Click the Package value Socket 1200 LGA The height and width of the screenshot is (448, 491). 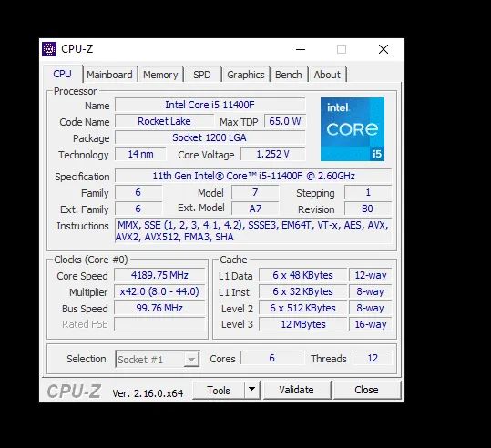(210, 137)
